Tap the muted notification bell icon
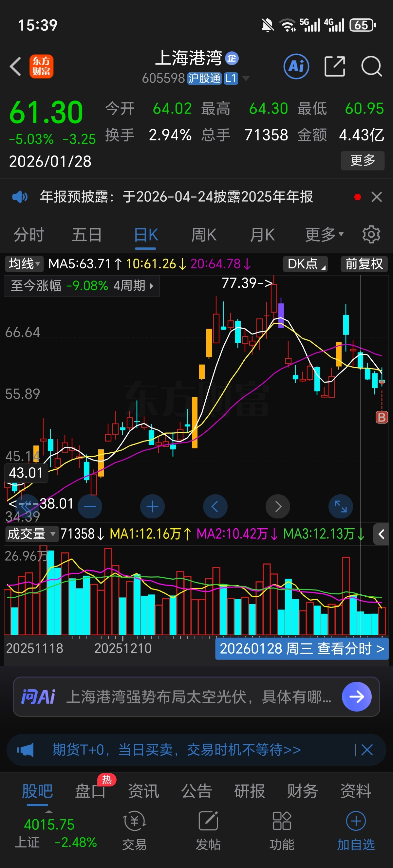 268,25
